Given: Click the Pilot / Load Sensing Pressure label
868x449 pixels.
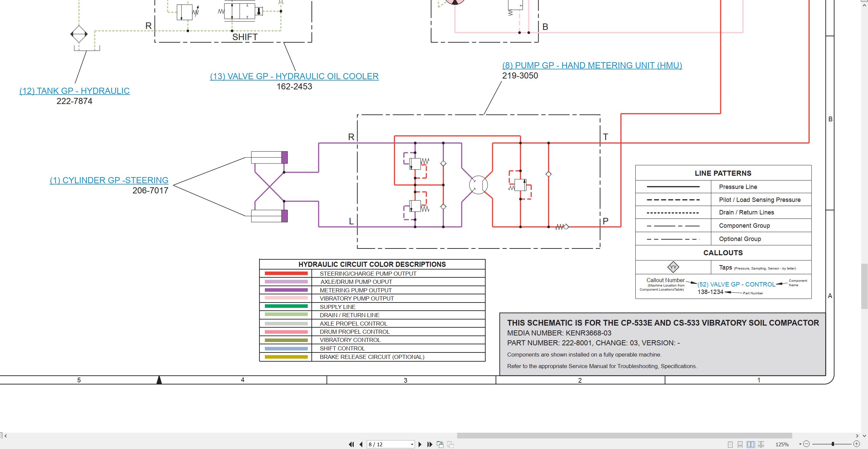Looking at the screenshot, I should coord(760,200).
